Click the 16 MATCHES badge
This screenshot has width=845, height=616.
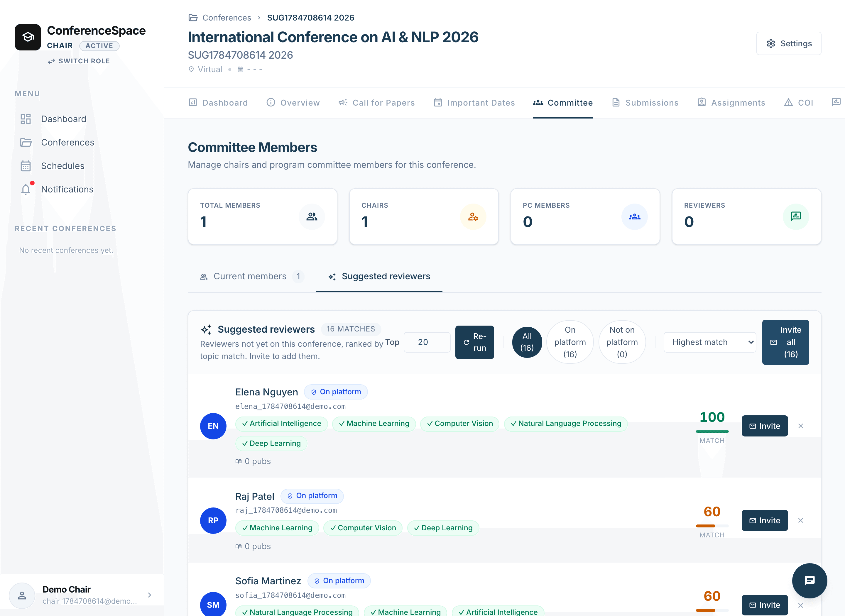351,329
